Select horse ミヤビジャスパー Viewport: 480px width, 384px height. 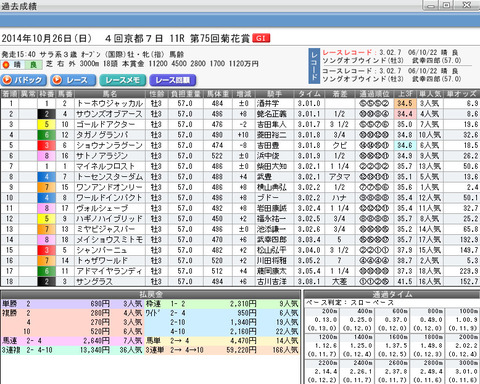click(x=106, y=229)
